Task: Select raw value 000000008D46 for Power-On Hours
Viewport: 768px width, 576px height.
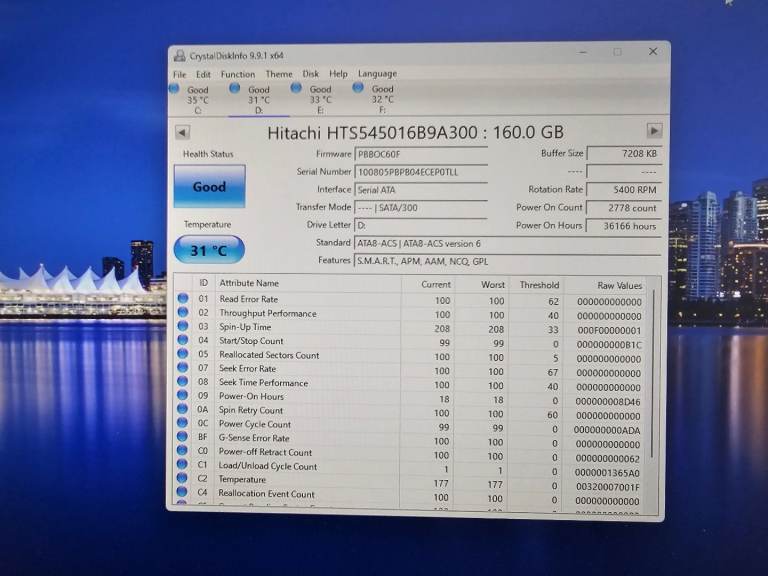Action: coord(608,402)
